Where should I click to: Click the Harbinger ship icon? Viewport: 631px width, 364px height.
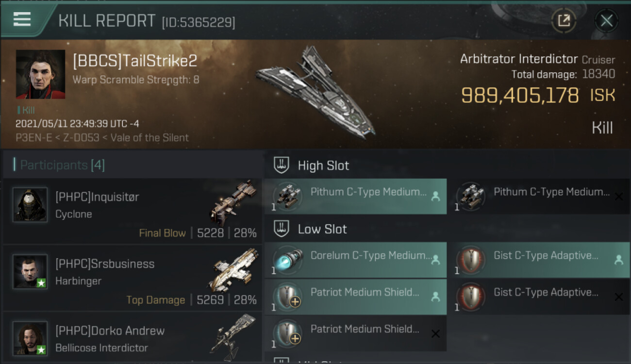(x=233, y=270)
